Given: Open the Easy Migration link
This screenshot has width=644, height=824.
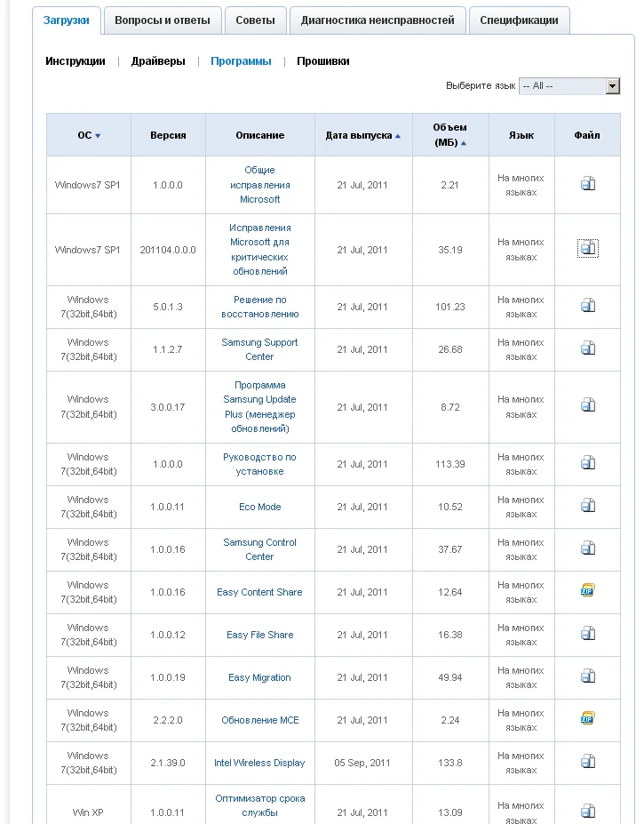Looking at the screenshot, I should pyautogui.click(x=259, y=677).
